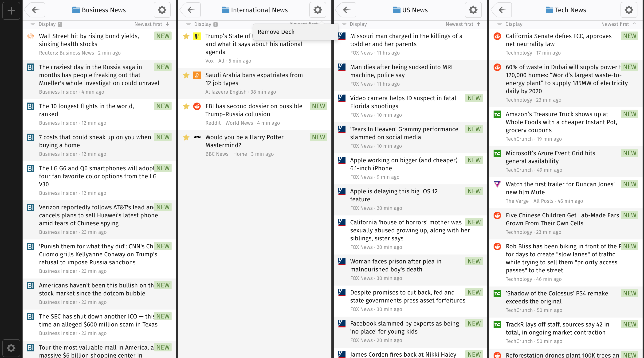Select Remove Deck from the popup menu
This screenshot has height=358, width=644.
[295, 32]
